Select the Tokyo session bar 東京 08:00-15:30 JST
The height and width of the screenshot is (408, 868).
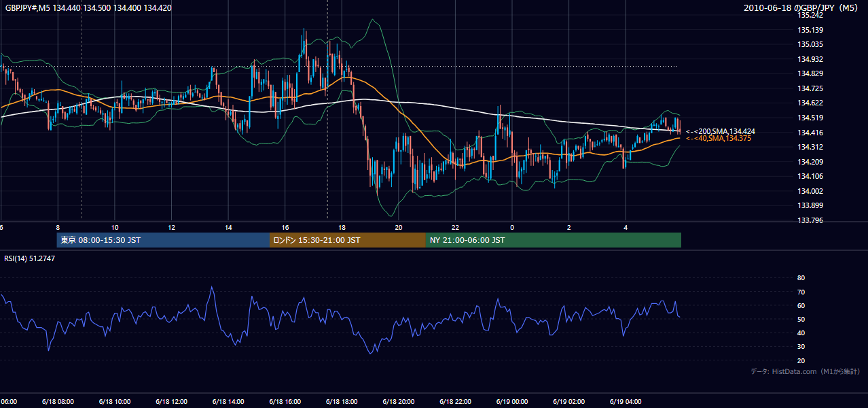pyautogui.click(x=163, y=240)
